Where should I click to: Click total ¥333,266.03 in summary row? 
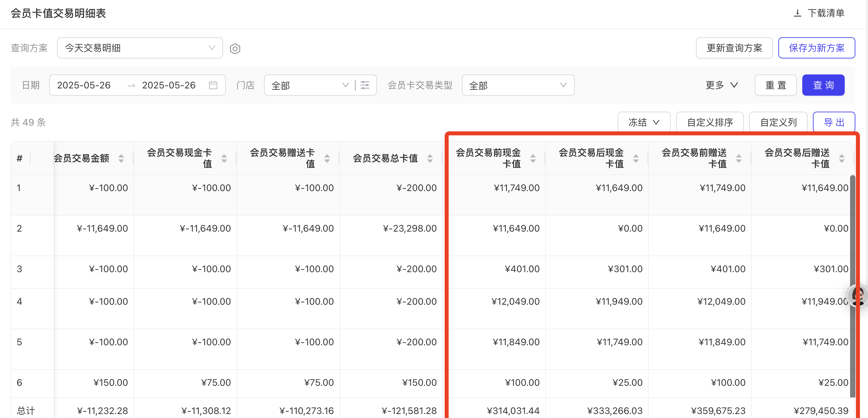coord(615,410)
